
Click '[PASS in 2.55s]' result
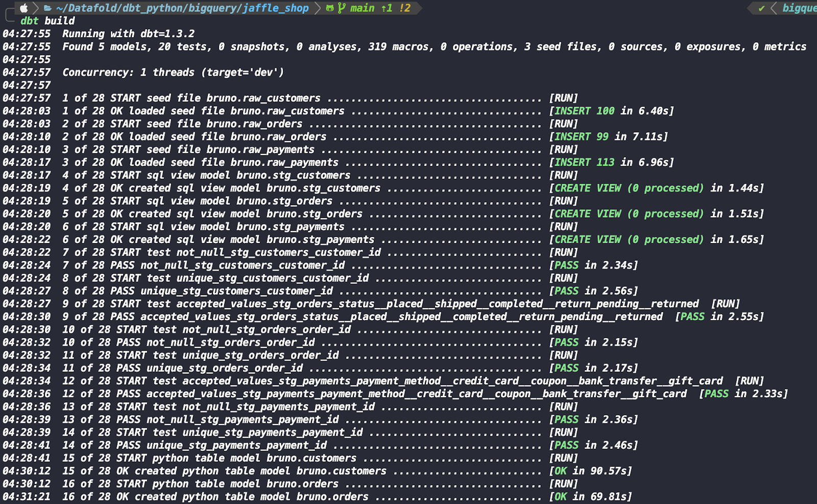pos(719,317)
